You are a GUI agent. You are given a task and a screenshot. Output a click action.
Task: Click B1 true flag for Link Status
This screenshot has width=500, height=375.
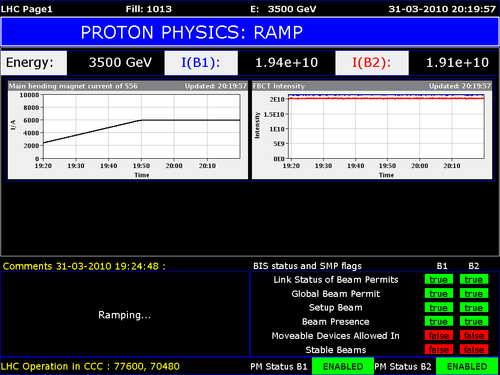[x=439, y=279]
